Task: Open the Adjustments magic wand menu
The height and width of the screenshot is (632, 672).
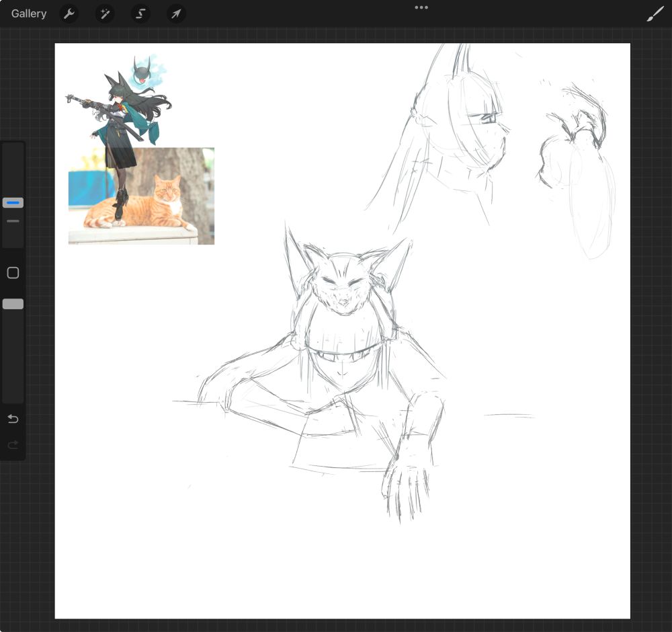Action: click(x=105, y=13)
